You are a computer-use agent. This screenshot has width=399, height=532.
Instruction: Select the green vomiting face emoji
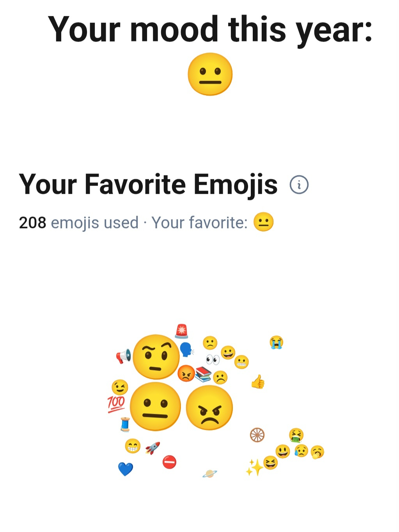[296, 435]
